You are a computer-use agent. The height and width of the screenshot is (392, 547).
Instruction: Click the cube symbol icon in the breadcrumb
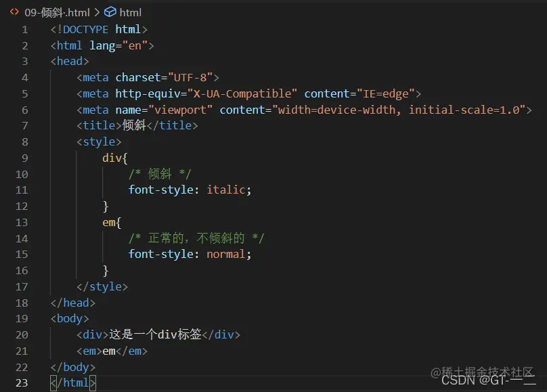(110, 12)
